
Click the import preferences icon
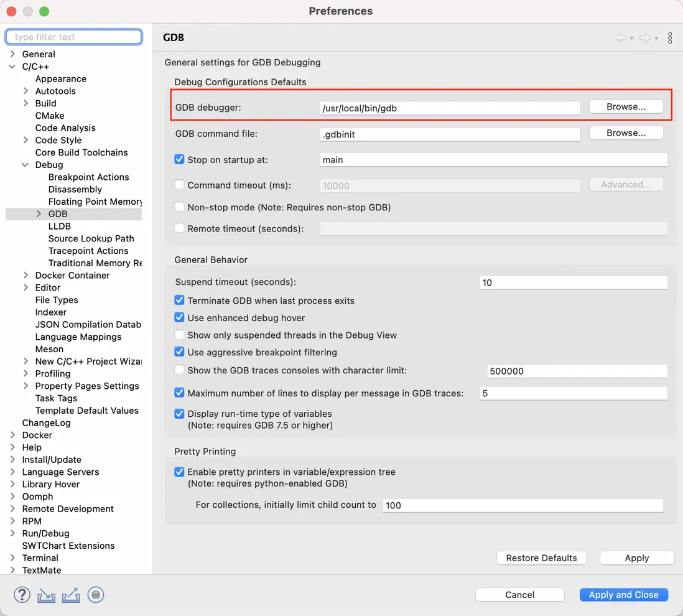(x=47, y=595)
